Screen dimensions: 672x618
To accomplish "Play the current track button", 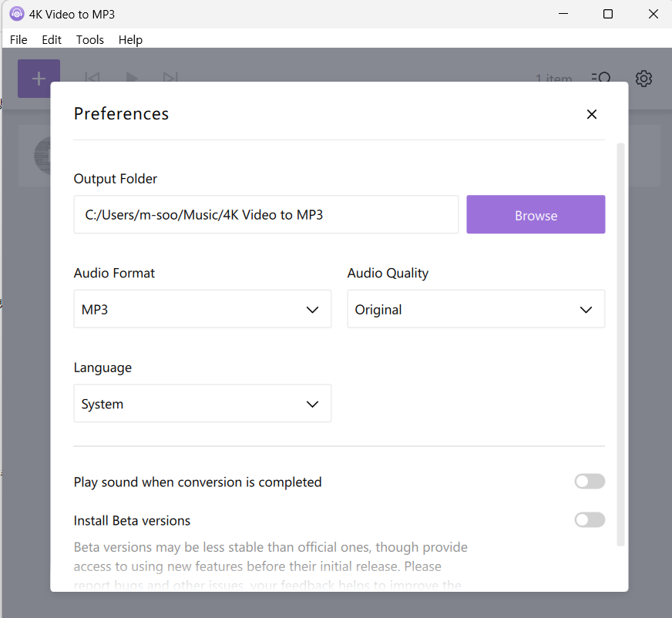I will (132, 78).
